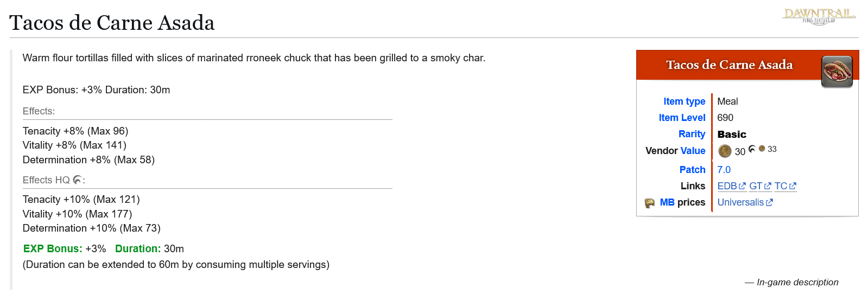
Task: Open the Patch label link
Action: coord(692,170)
